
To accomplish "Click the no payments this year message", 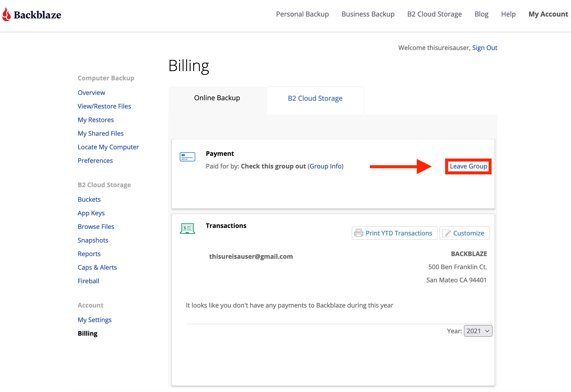I will point(290,305).
